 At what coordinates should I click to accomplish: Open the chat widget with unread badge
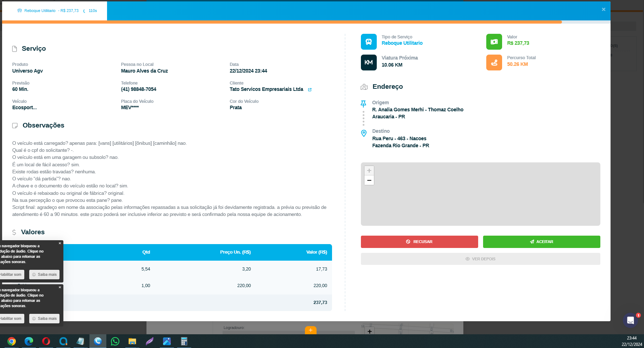631,320
